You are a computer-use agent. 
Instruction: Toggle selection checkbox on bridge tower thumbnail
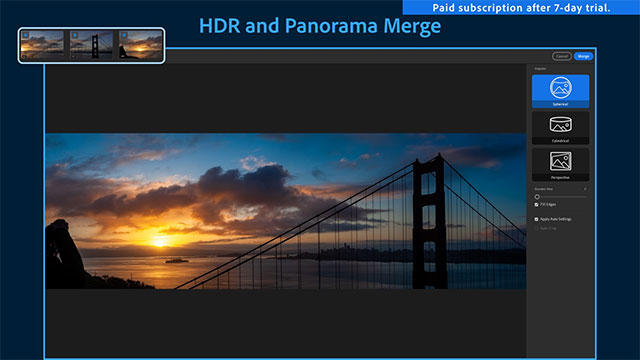[74, 35]
